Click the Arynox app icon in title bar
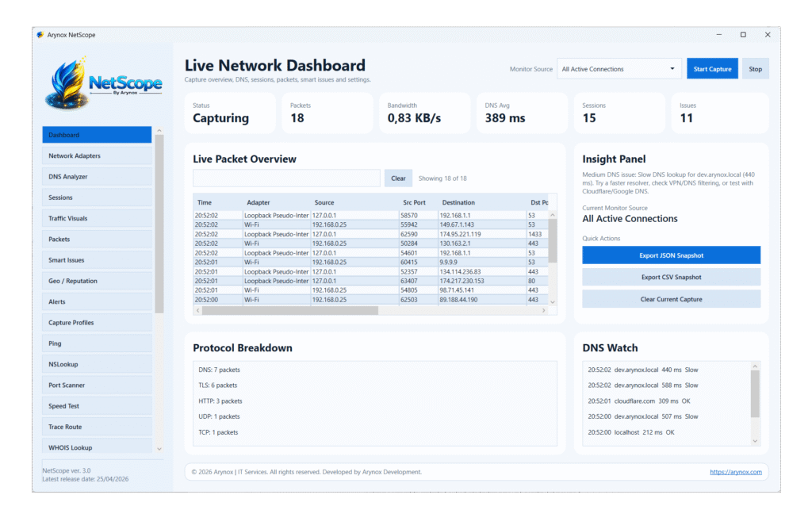 [40, 35]
